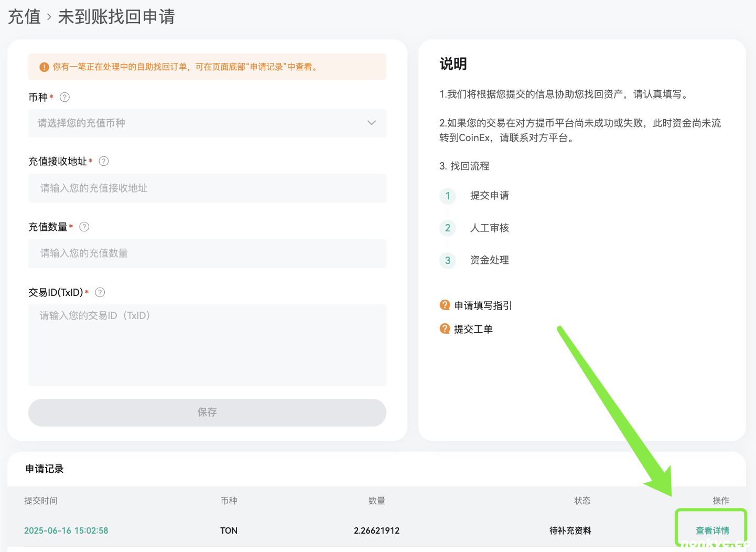Click the help icon beside 币种
Image resolution: width=756 pixels, height=552 pixels.
coord(65,97)
